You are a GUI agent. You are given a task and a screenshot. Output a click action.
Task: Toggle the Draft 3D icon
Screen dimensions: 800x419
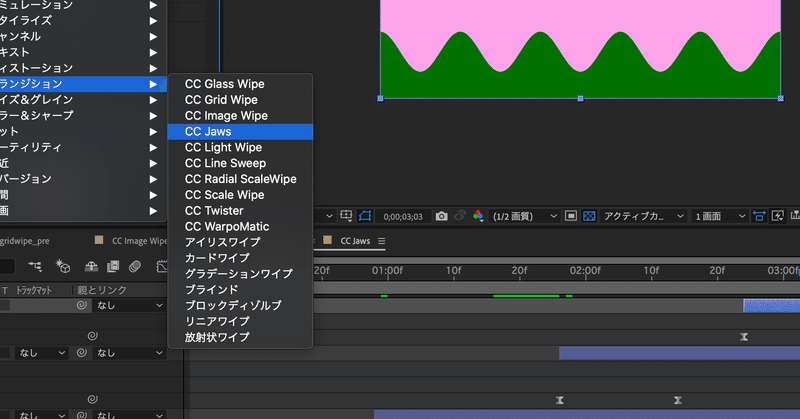pyautogui.click(x=63, y=266)
